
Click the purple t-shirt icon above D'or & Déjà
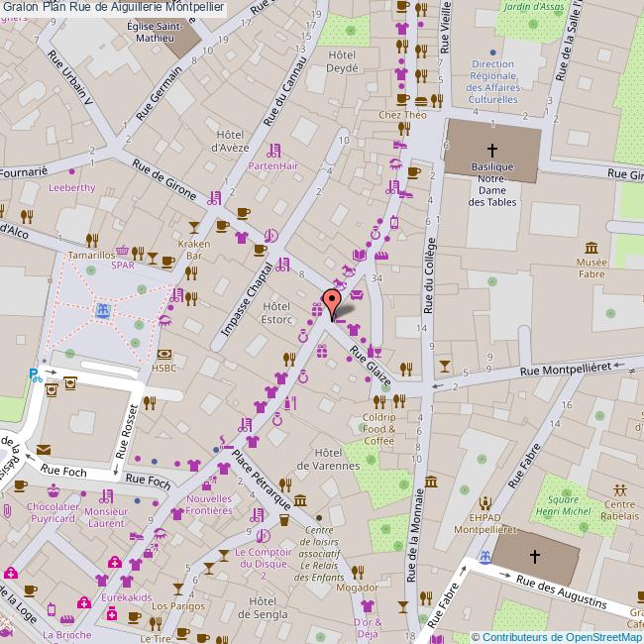(x=368, y=606)
